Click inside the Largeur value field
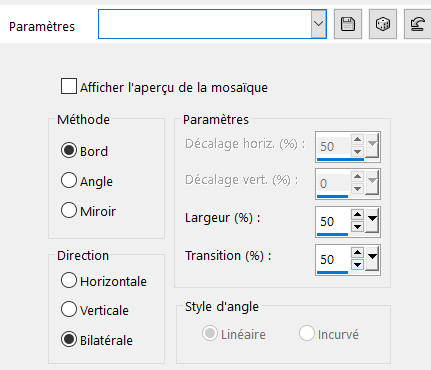Viewport: 431px width, 370px height. click(x=333, y=221)
